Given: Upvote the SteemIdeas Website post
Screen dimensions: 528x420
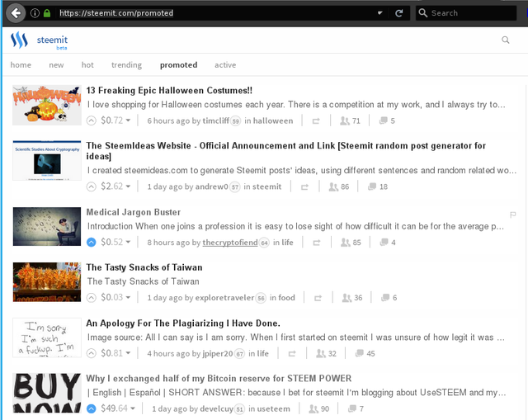Looking at the screenshot, I should [x=92, y=186].
